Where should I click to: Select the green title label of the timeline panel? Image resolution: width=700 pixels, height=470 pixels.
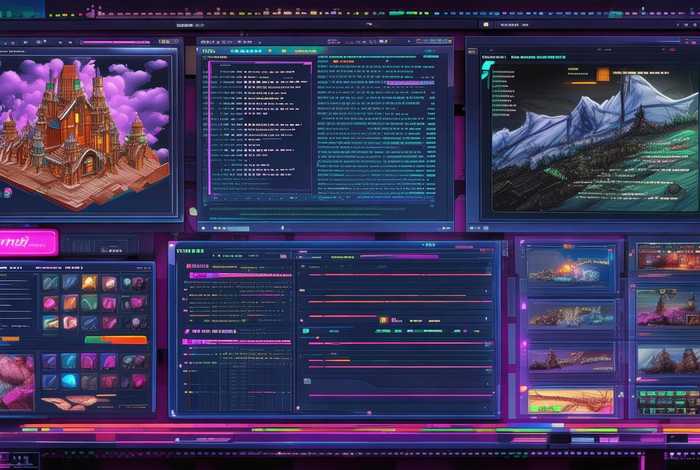189,252
